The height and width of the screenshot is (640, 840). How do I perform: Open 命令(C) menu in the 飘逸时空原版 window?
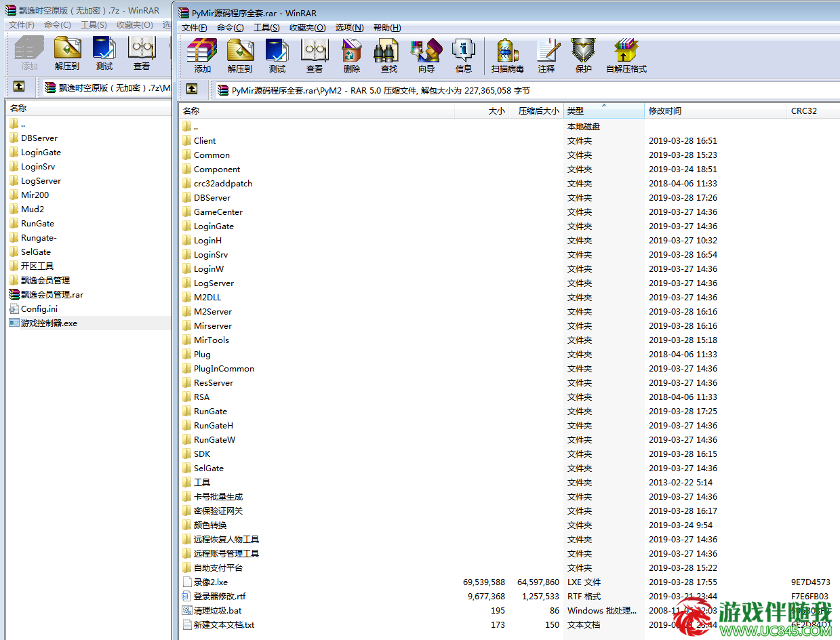tap(58, 25)
